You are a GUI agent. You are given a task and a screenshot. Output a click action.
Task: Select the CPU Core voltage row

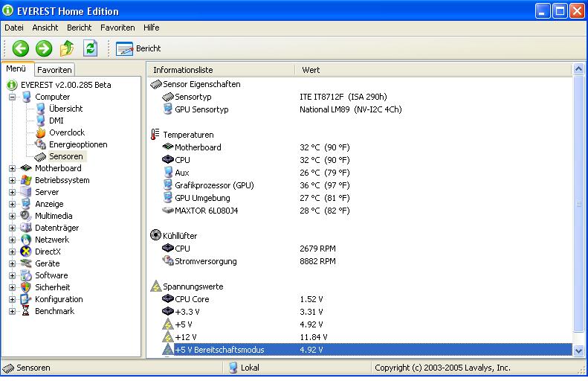[x=360, y=299]
